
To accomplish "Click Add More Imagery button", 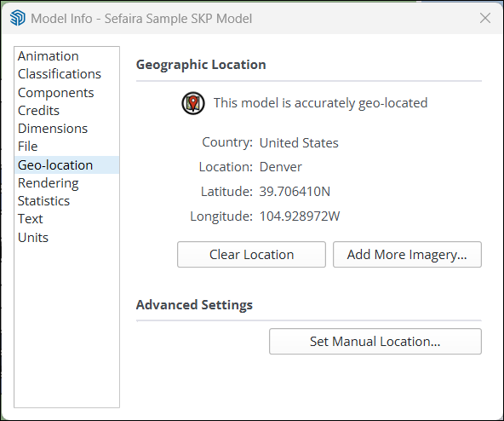I will [x=407, y=255].
